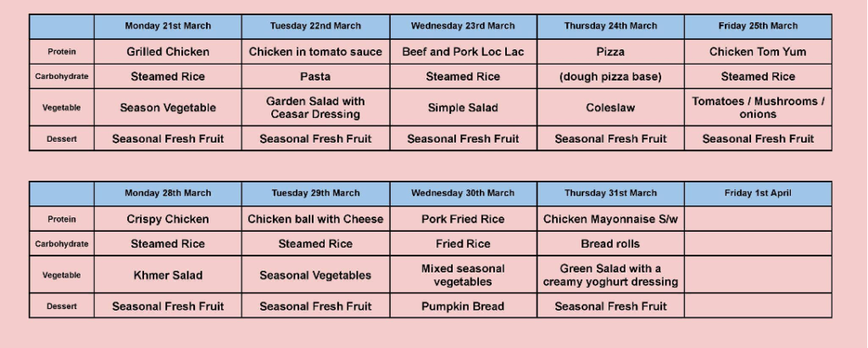Image resolution: width=868 pixels, height=348 pixels.
Task: Select the Coleslaw cell
Action: (610, 108)
